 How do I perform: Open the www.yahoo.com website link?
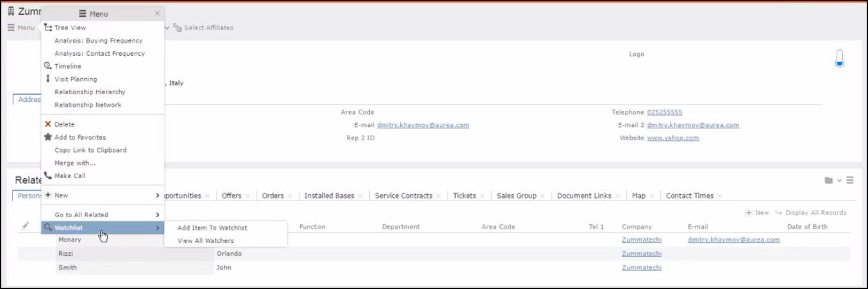672,138
